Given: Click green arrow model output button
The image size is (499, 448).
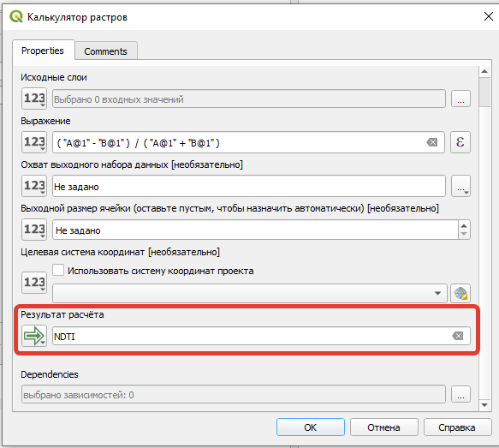Looking at the screenshot, I should point(34,336).
